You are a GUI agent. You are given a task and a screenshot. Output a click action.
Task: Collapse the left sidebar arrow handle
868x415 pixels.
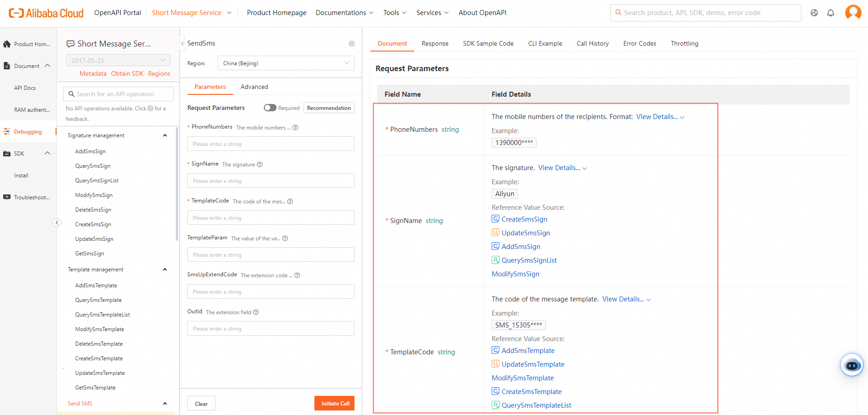click(x=57, y=223)
